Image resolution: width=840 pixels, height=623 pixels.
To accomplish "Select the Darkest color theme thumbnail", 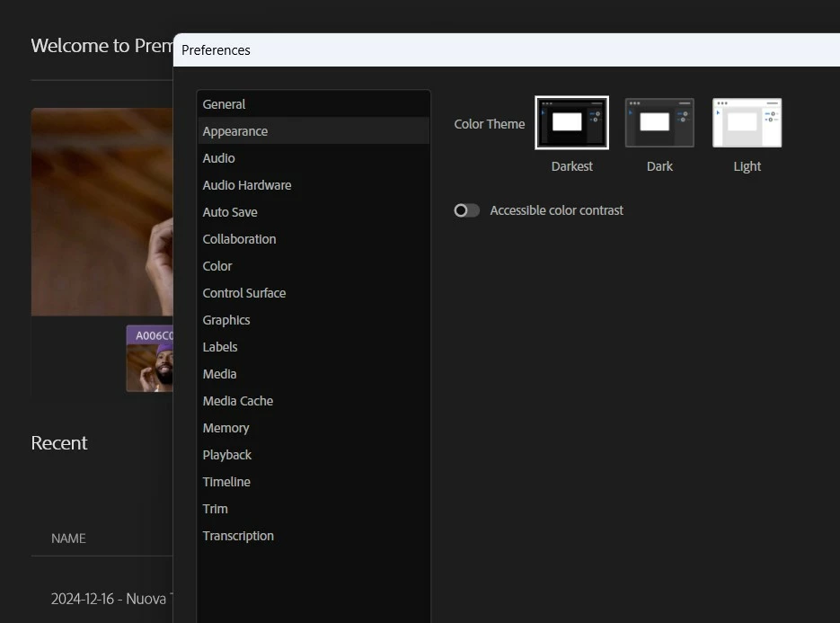I will [571, 123].
